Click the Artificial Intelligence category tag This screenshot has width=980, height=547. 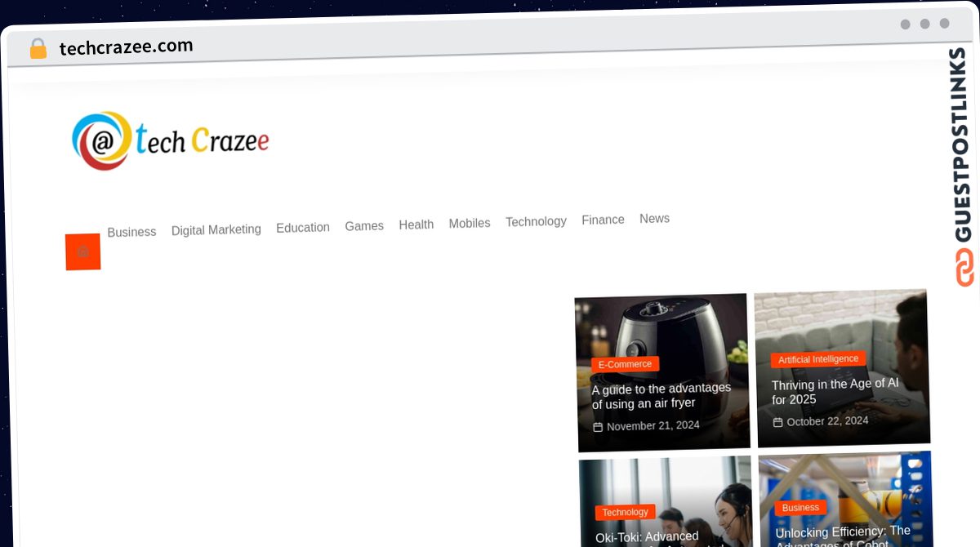818,359
